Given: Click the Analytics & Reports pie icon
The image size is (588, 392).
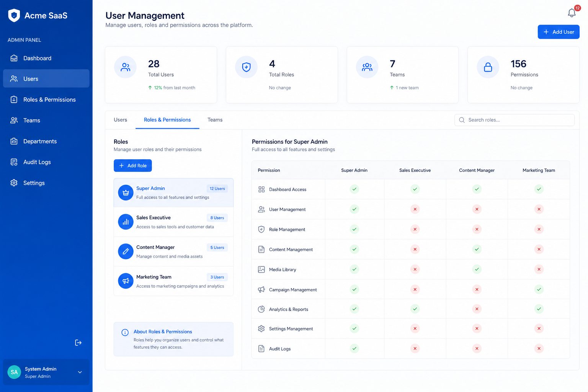Looking at the screenshot, I should [261, 309].
